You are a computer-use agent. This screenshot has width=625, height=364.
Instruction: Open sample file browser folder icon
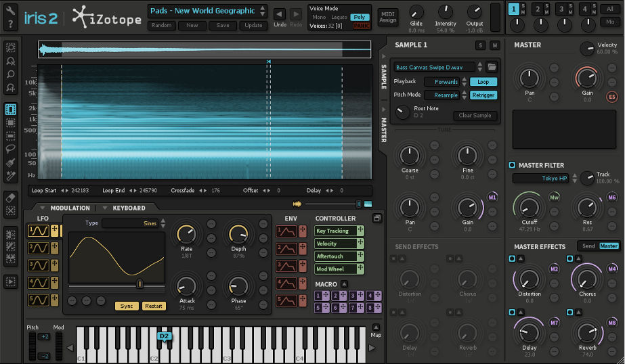point(492,67)
